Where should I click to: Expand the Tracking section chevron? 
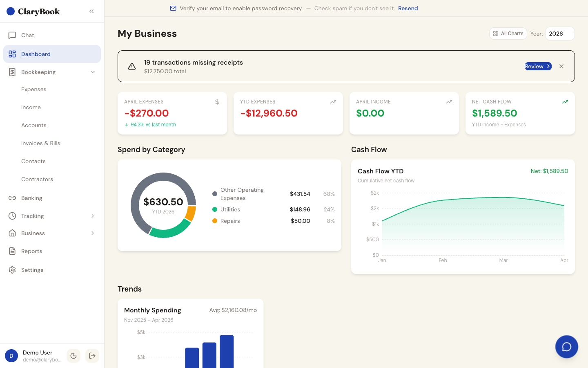click(93, 216)
